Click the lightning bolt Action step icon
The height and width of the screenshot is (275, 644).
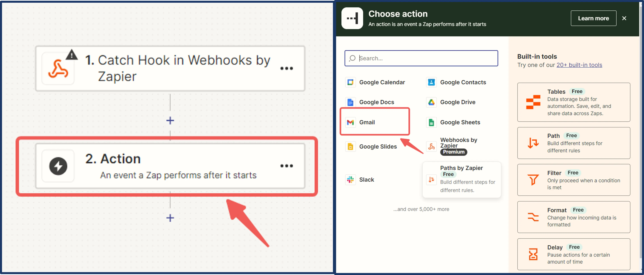click(58, 166)
